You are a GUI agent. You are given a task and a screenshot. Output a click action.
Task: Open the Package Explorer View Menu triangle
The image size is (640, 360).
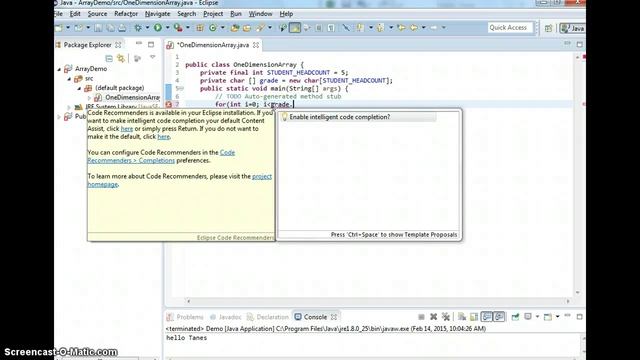[152, 58]
